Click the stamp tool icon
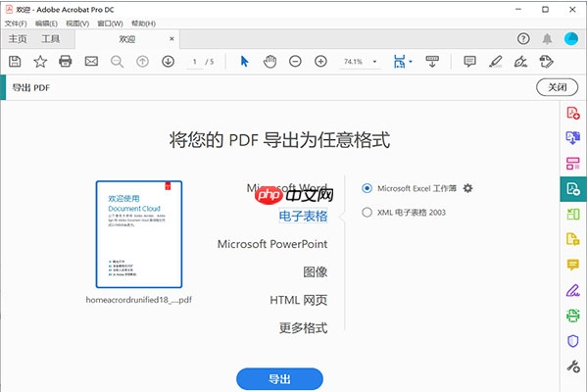This screenshot has width=588, height=392. point(547,61)
